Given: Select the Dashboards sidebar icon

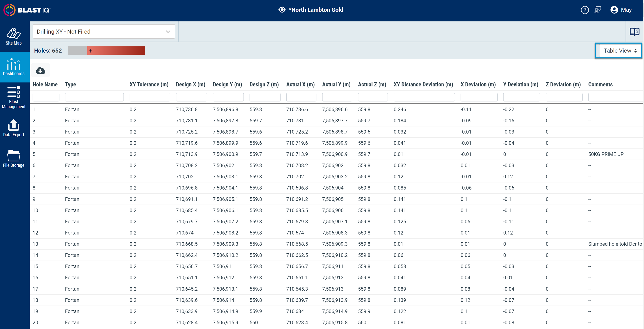Looking at the screenshot, I should point(14,67).
